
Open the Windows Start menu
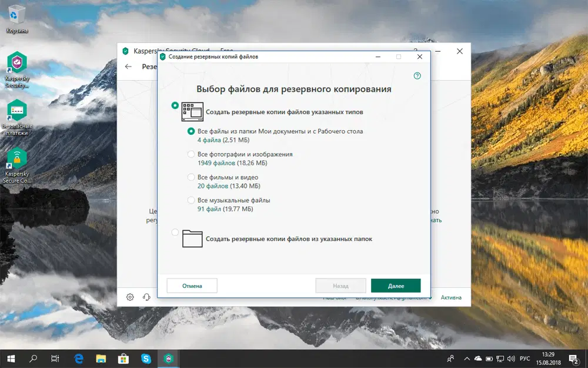(9, 358)
